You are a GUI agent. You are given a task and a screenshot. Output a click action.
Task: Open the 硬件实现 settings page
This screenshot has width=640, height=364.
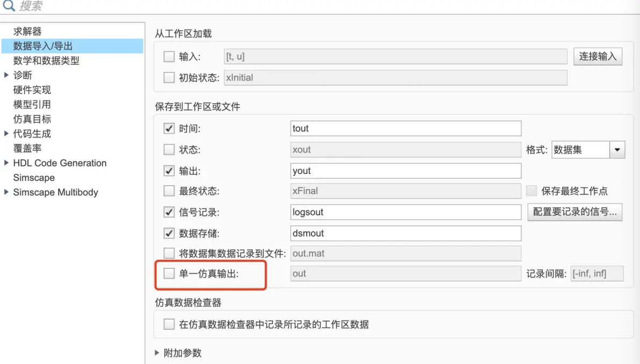click(32, 90)
